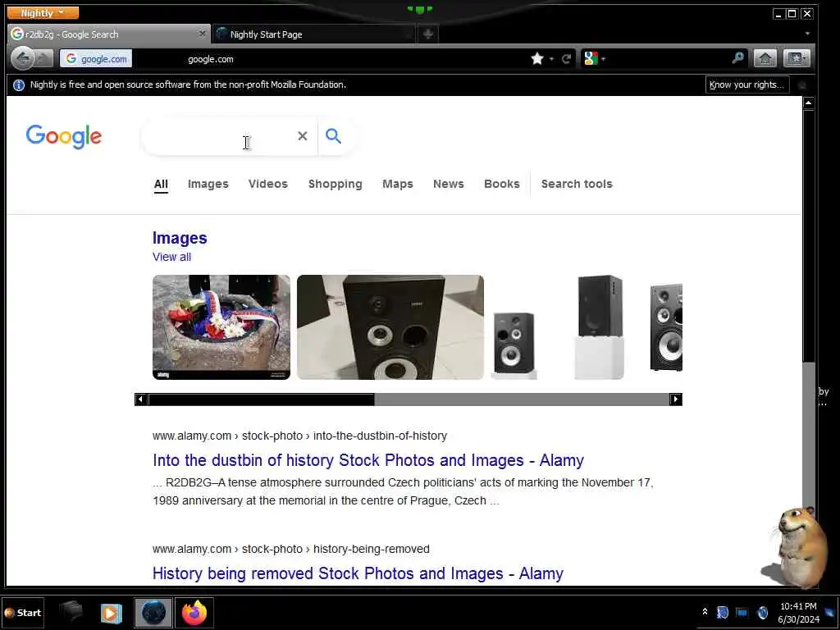This screenshot has height=630, width=840.
Task: Switch to News results
Action: [x=449, y=185]
